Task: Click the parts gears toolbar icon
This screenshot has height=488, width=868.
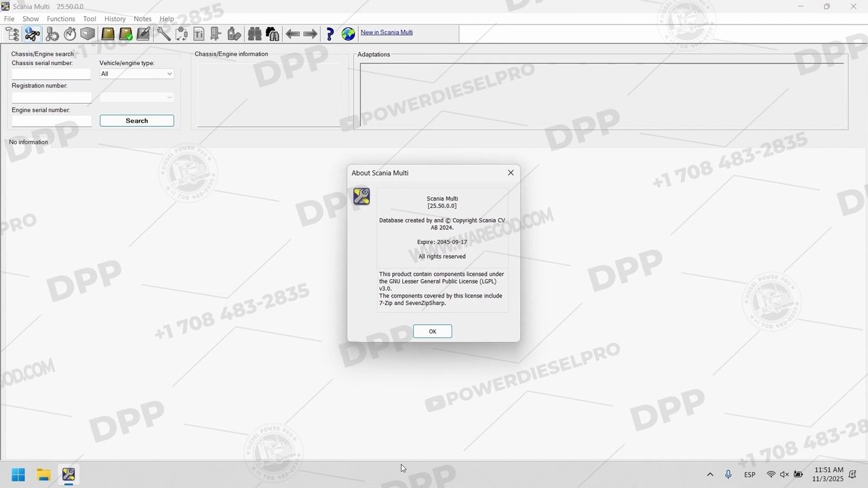Action: click(52, 33)
